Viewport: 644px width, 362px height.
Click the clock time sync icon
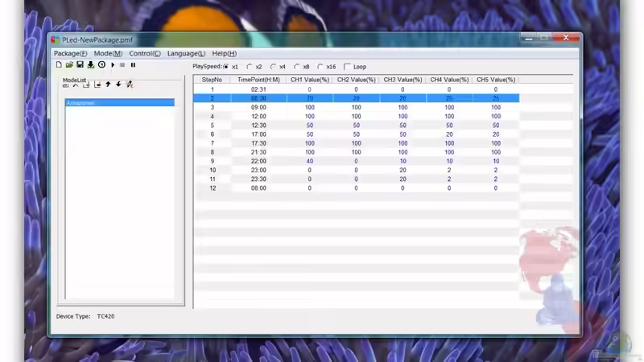coord(101,65)
